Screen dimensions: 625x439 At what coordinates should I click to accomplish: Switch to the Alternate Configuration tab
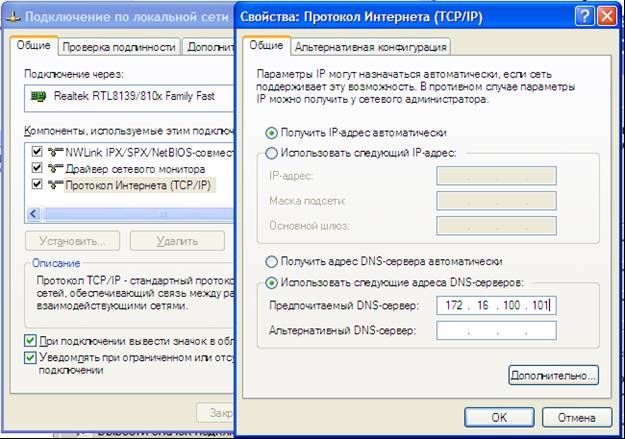click(370, 47)
